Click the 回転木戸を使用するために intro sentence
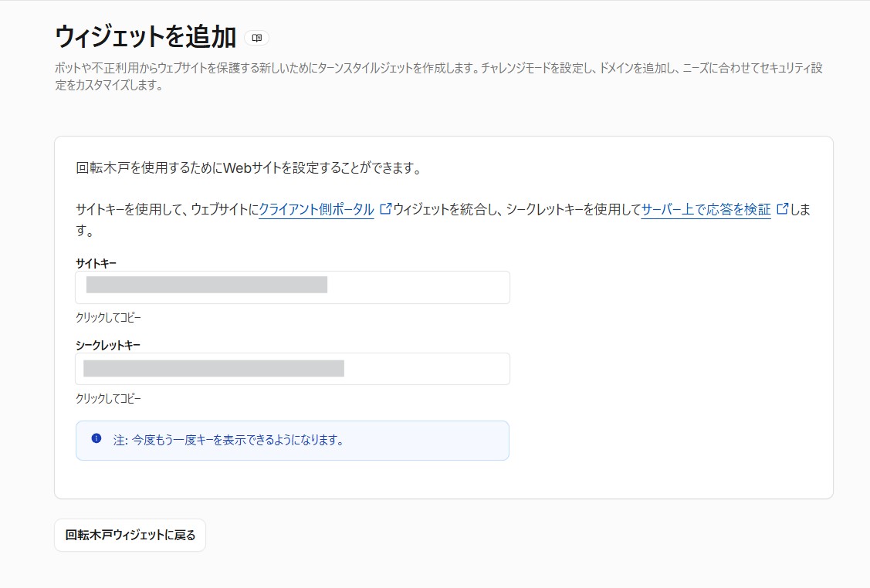Screen dimensions: 870x588 (x=249, y=167)
